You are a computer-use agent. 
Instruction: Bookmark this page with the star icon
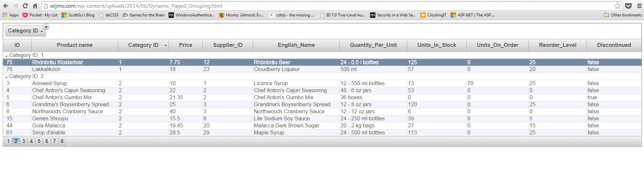[617, 6]
